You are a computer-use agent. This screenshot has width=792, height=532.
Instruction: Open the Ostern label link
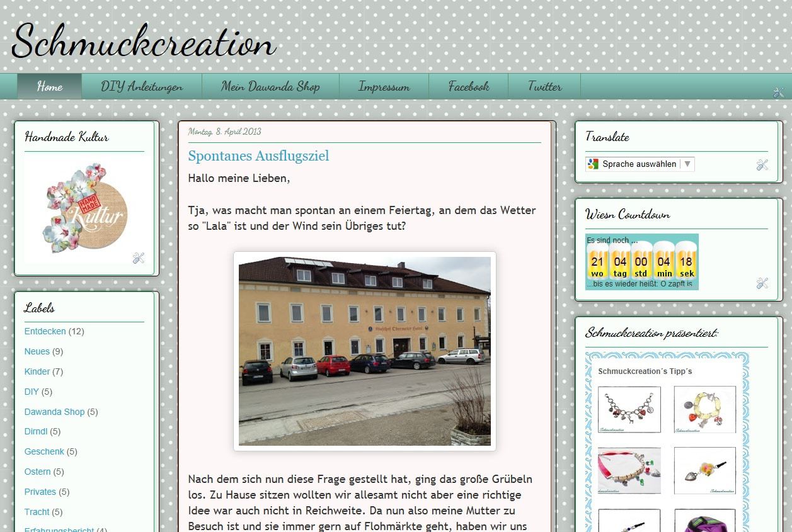pyautogui.click(x=37, y=472)
